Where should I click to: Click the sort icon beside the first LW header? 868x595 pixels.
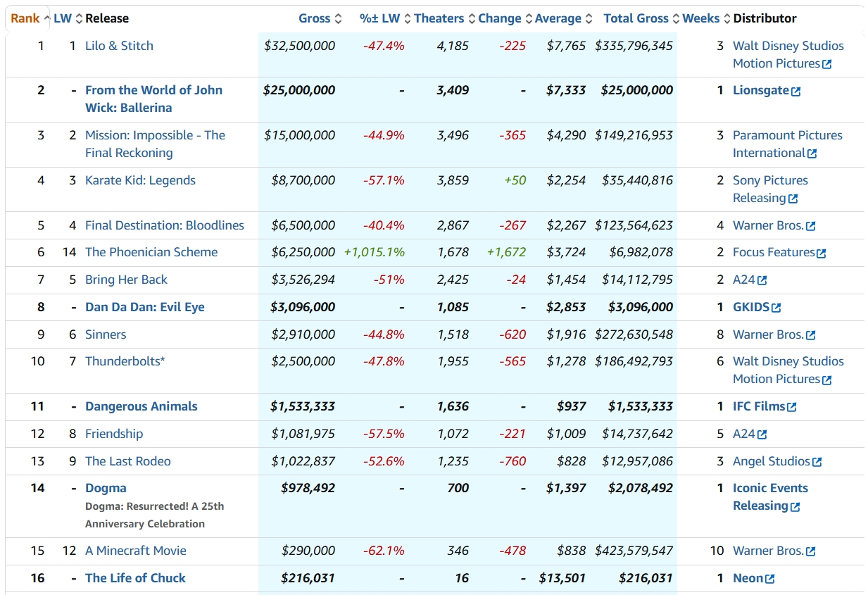pos(79,19)
